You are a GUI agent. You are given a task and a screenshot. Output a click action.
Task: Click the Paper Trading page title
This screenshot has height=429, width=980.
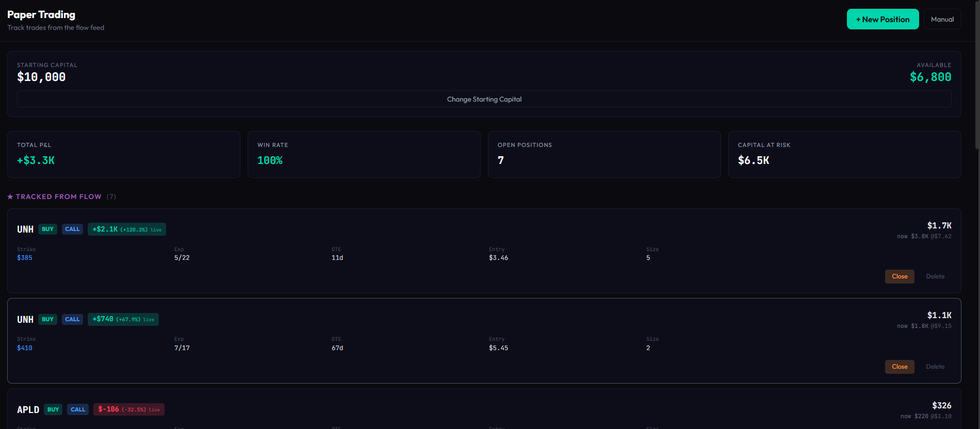point(41,14)
